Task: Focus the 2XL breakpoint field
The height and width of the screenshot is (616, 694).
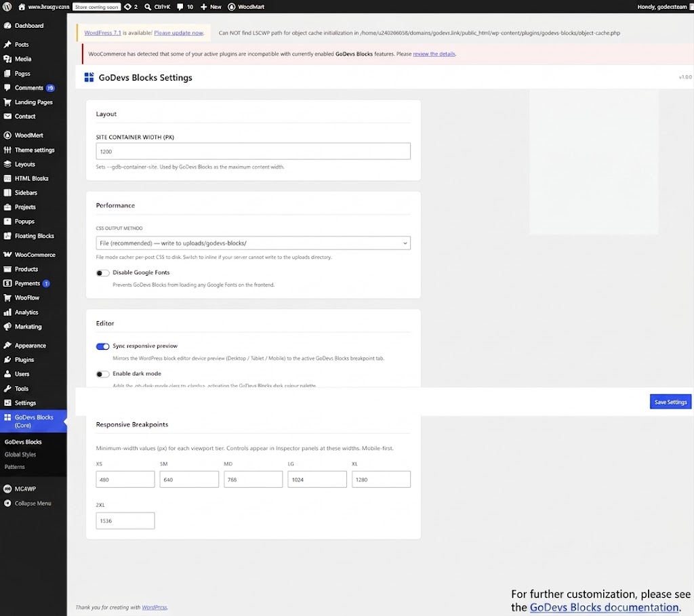Action: [125, 520]
